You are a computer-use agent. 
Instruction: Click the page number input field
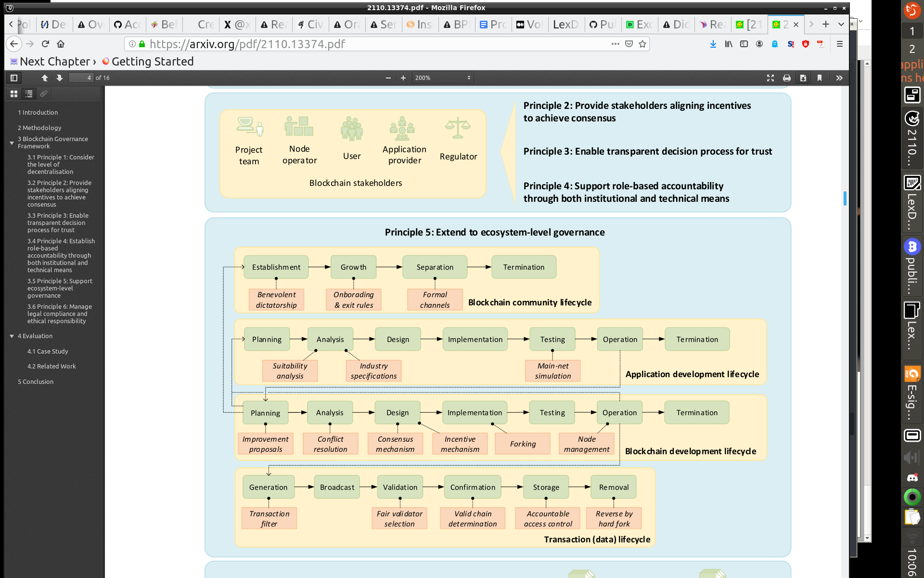pos(81,78)
